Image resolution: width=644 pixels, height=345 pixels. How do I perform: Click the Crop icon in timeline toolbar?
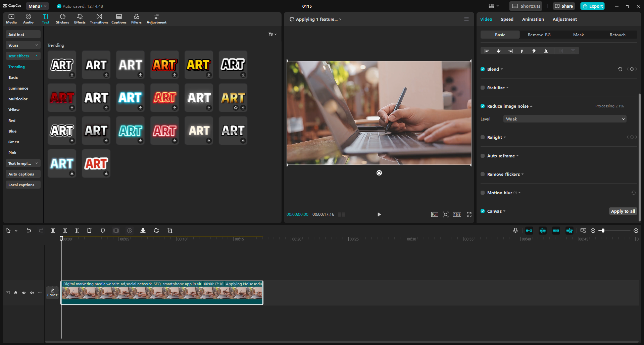169,231
